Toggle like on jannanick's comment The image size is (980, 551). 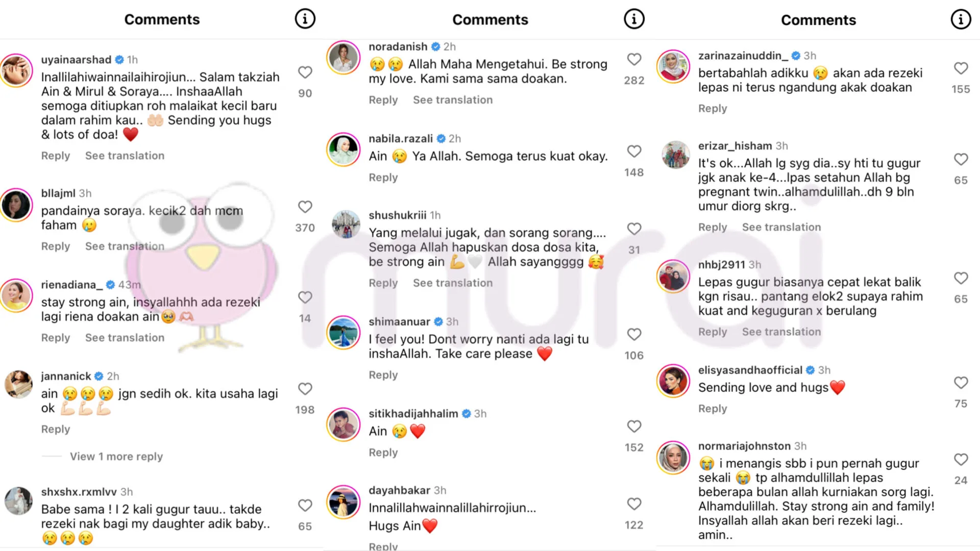click(x=305, y=389)
